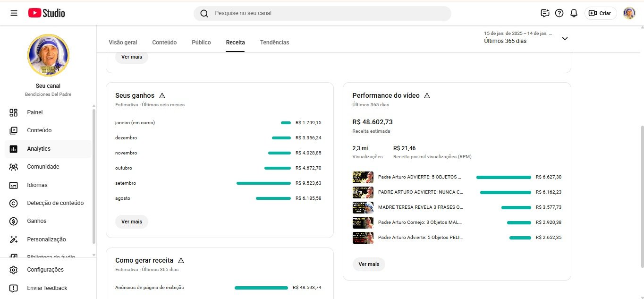This screenshot has height=299, width=644.
Task: Open the notifications bell
Action: coord(574,13)
